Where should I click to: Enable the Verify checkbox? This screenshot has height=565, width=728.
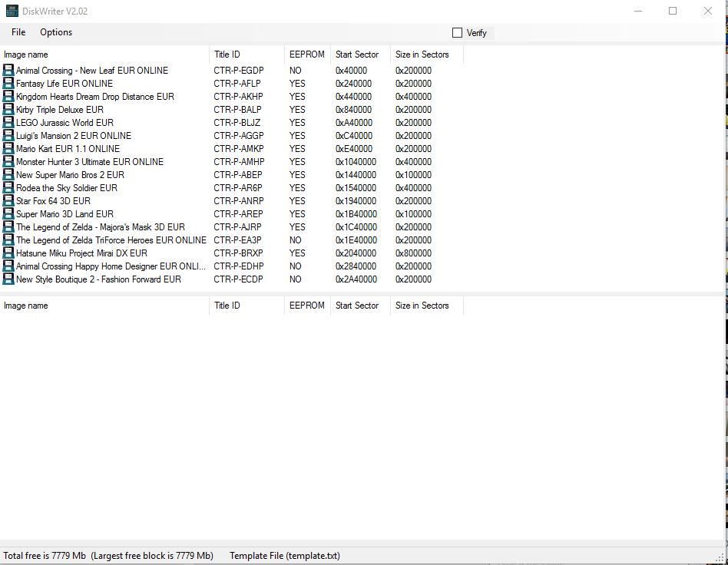tap(458, 32)
